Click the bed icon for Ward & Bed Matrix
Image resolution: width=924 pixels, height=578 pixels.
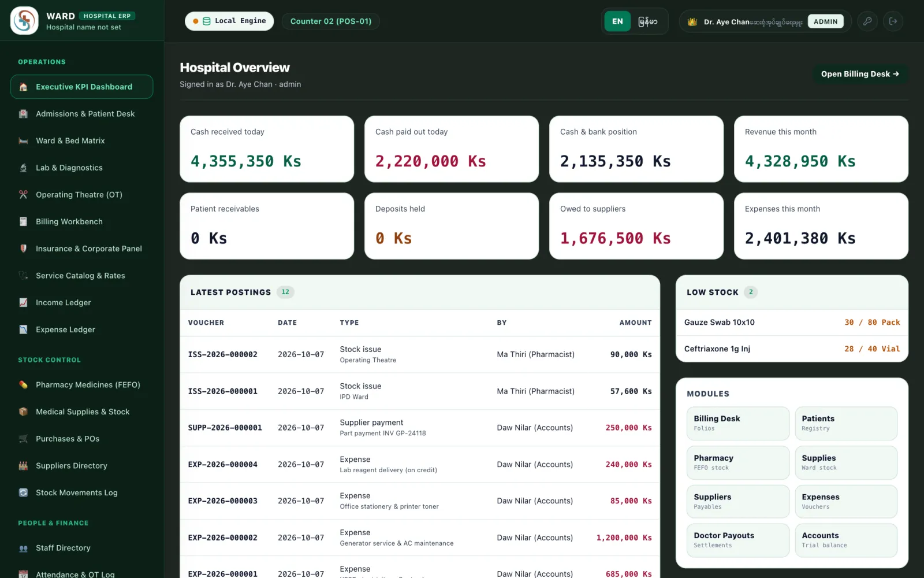[23, 141]
